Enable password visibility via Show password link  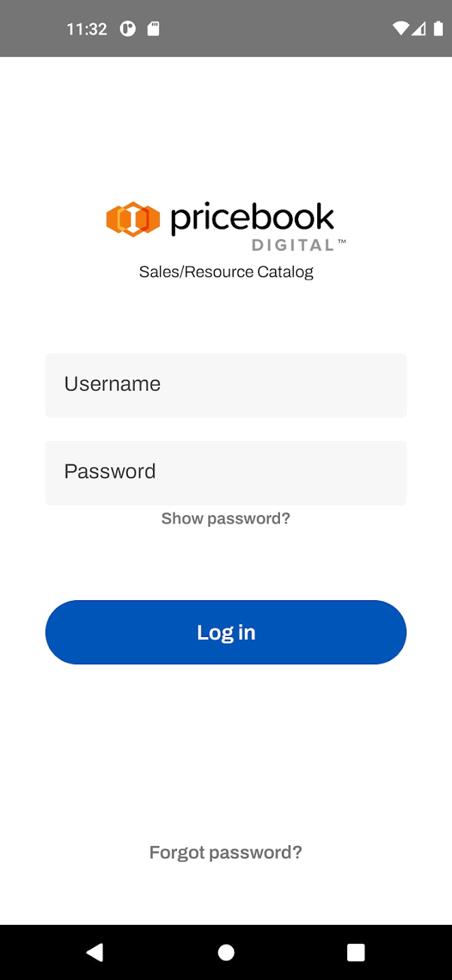click(x=225, y=518)
